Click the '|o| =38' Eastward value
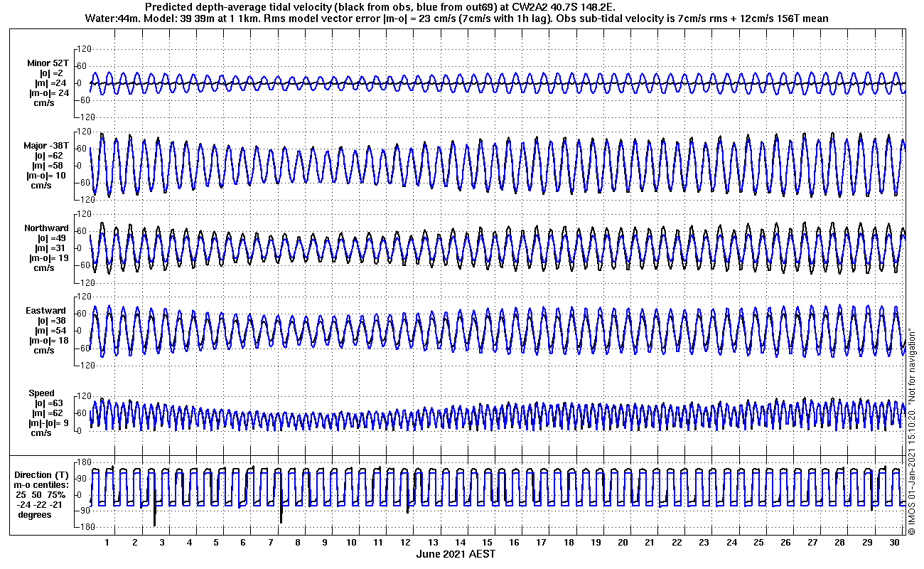Screen dimensions: 924x569 50,321
